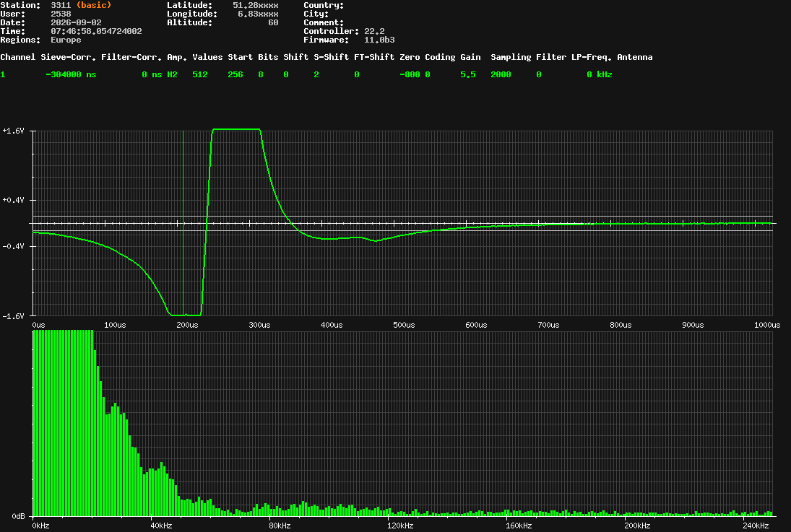
Task: Click the 200us time axis label
Action: [187, 325]
